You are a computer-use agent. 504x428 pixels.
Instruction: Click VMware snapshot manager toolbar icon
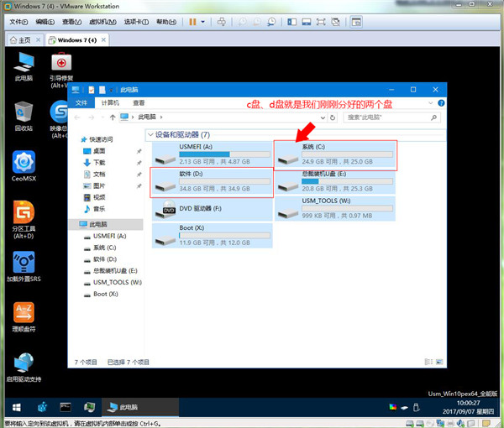point(271,22)
